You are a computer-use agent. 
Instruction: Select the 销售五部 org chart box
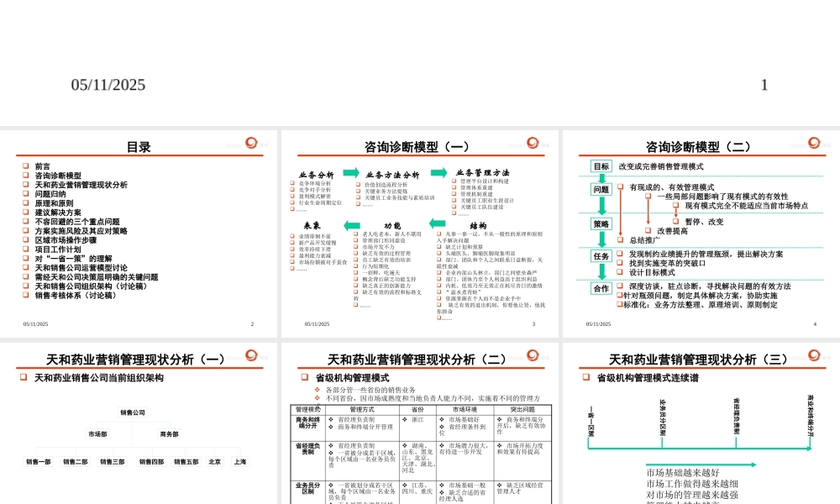coord(186,462)
